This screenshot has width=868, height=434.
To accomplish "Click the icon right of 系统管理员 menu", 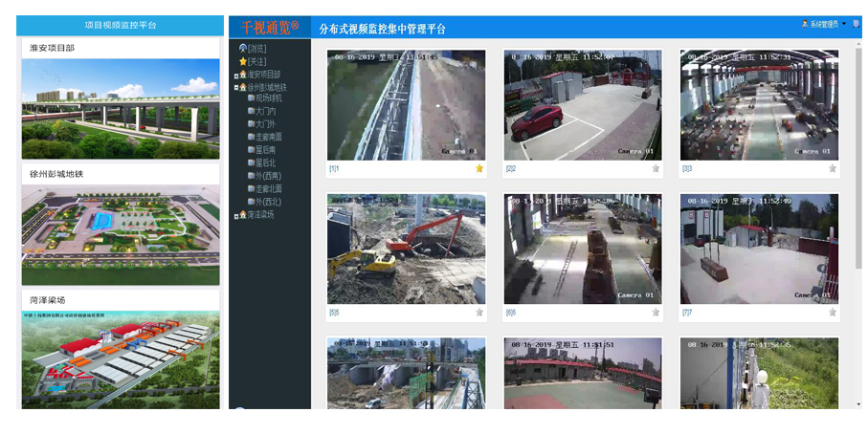I will pos(857,24).
